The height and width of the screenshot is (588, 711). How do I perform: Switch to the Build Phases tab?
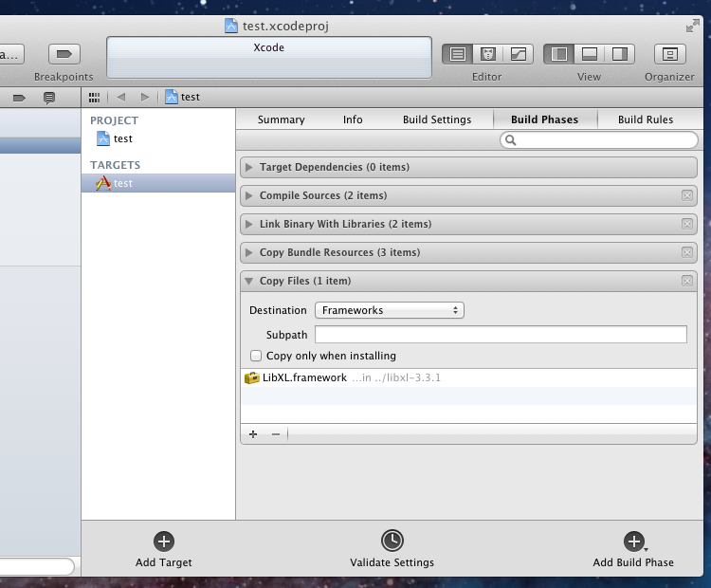tap(545, 119)
